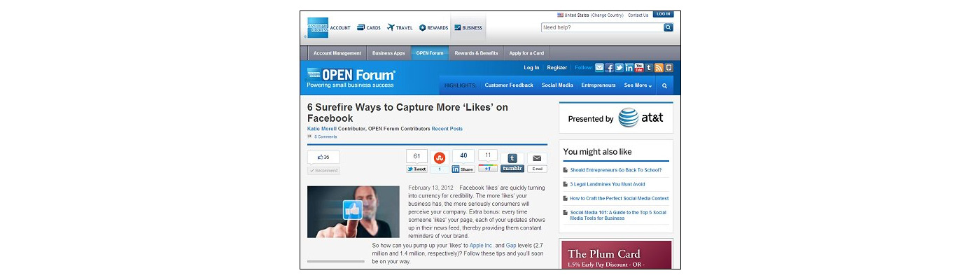The width and height of the screenshot is (980, 280).
Task: Click the Tweet button
Action: [416, 169]
